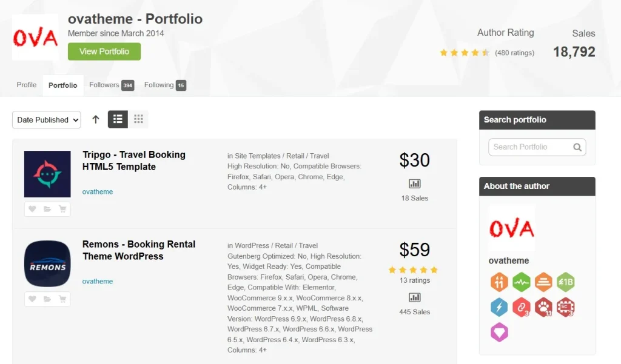
Task: Favorite the Remons theme with heart icon
Action: point(32,299)
